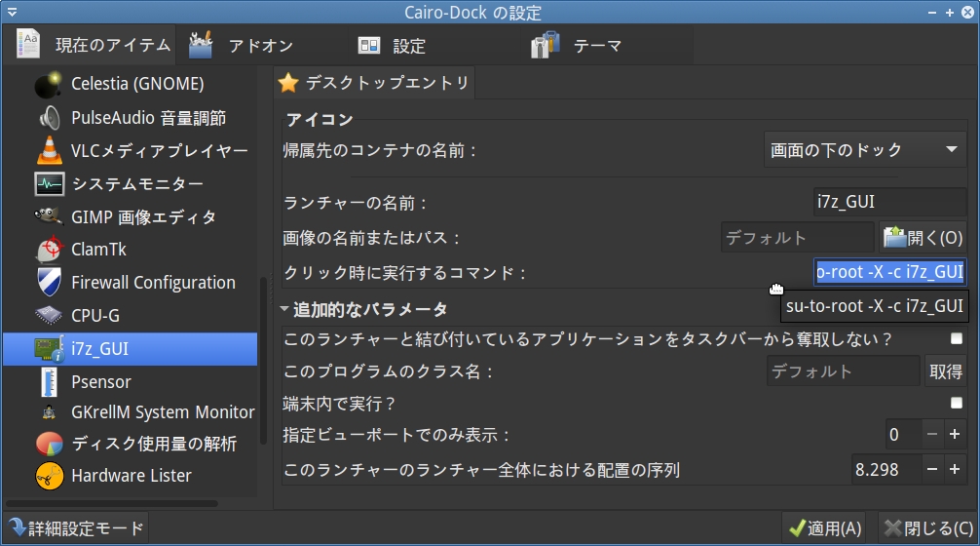
Task: Click the star icon on デスクトップエントリ tab
Action: [x=288, y=83]
